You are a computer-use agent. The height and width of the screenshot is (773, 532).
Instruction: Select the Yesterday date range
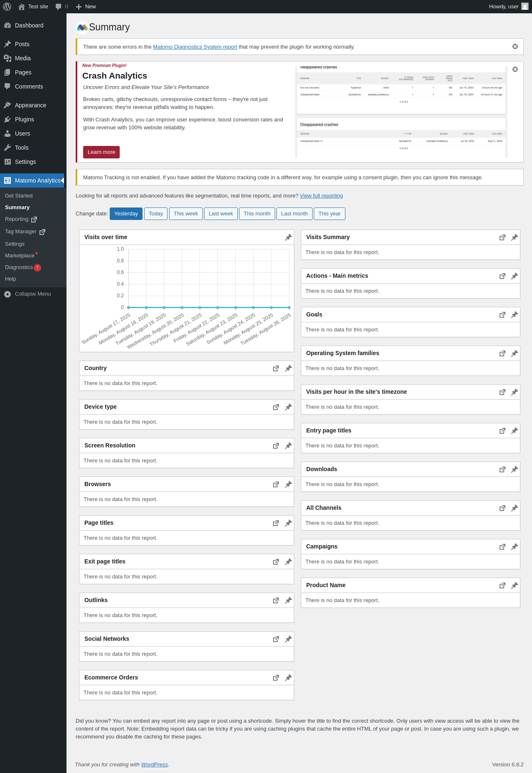(x=126, y=214)
